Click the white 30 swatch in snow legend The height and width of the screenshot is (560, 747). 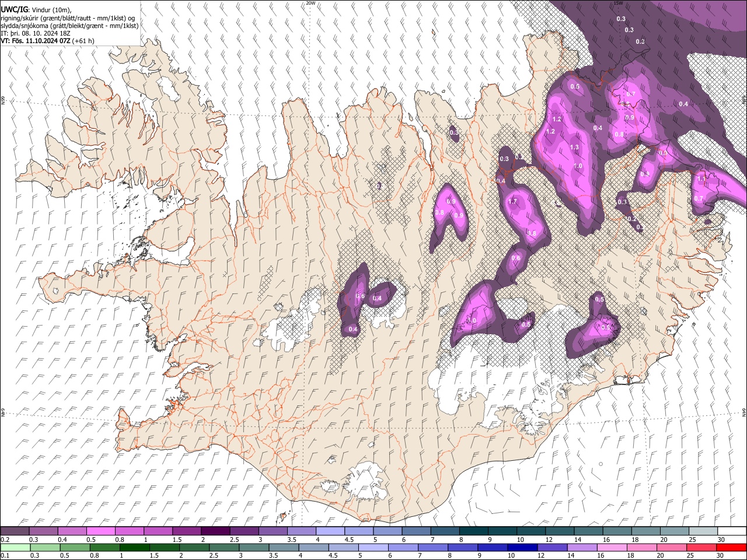732,531
